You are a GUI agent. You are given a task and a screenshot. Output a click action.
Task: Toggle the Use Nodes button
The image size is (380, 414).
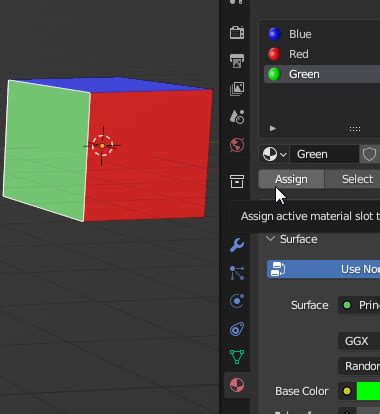[323, 269]
